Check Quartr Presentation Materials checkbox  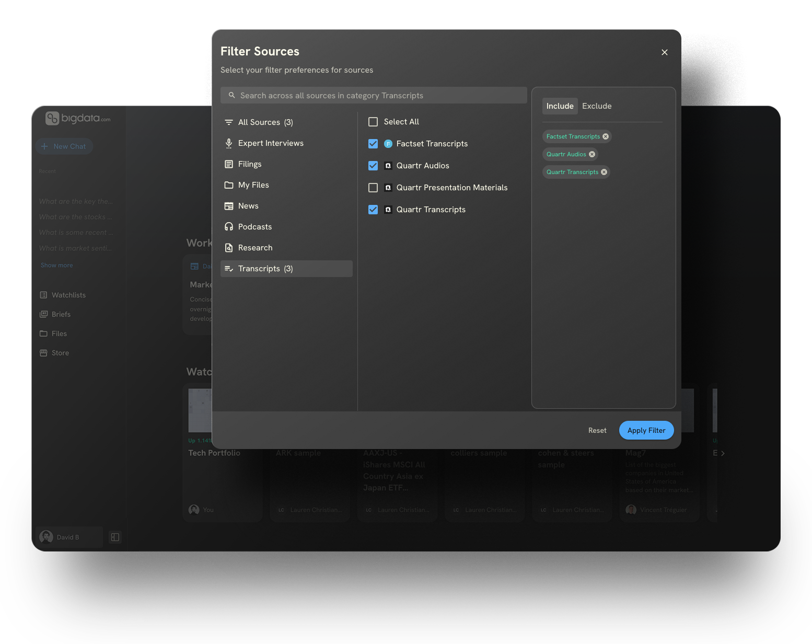point(373,188)
